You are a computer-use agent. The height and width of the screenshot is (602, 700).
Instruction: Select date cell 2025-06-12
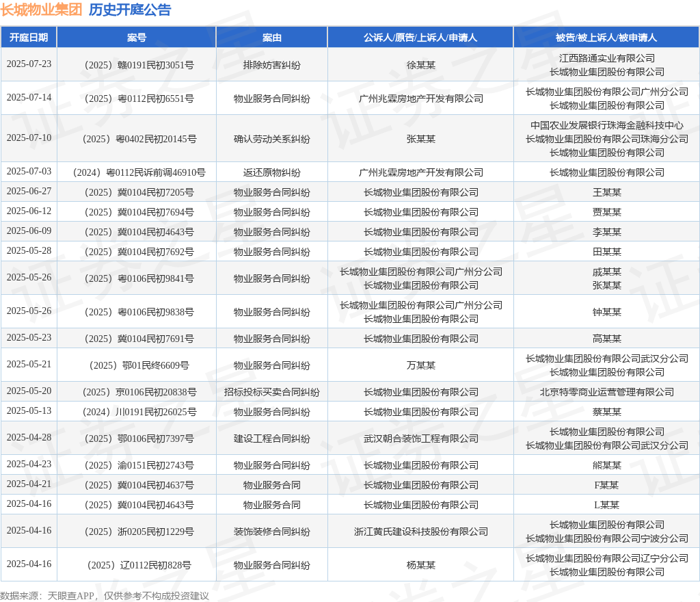click(x=29, y=211)
